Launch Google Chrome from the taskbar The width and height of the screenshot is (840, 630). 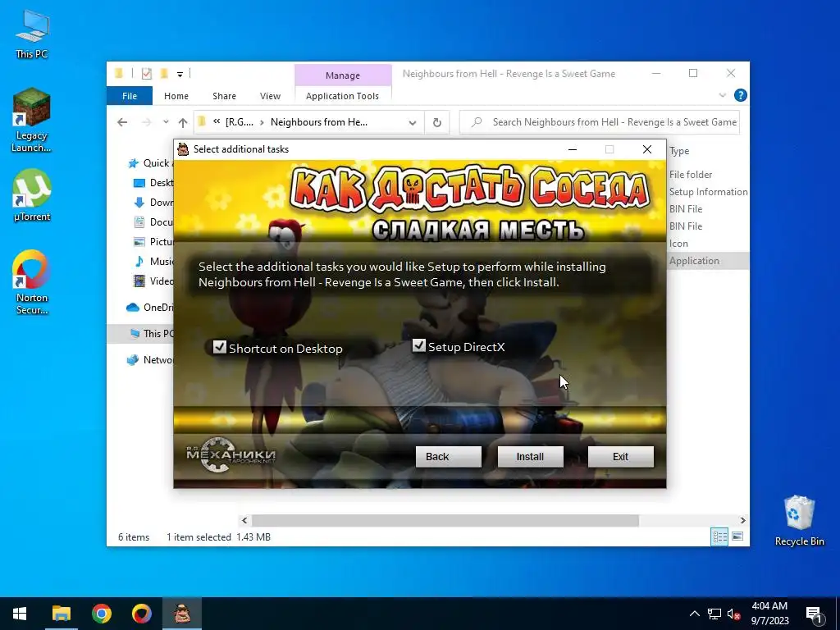tap(101, 614)
